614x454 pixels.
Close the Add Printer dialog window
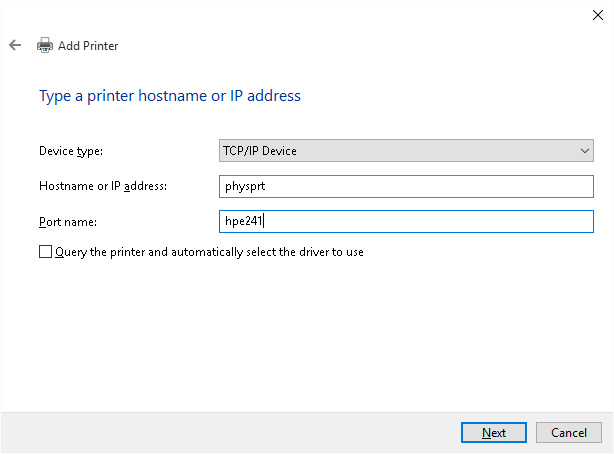[x=597, y=14]
